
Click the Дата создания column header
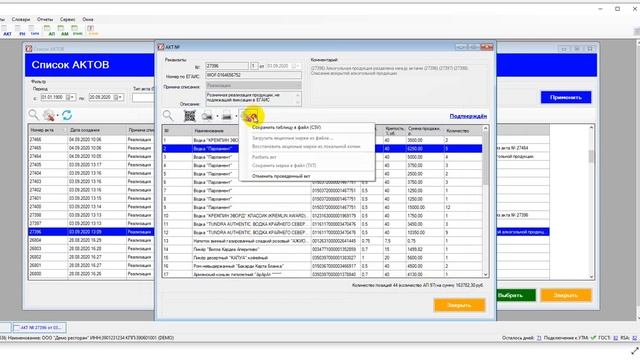97,130
